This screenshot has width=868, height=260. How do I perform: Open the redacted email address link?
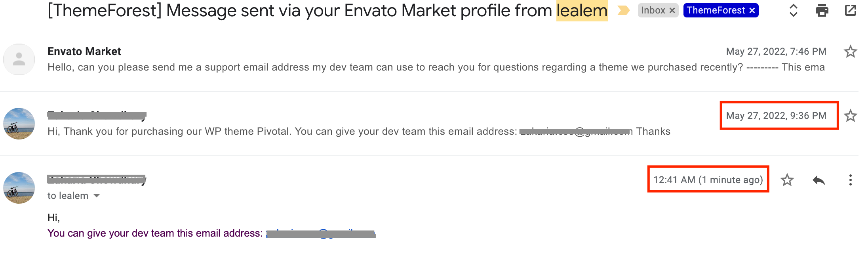(320, 233)
